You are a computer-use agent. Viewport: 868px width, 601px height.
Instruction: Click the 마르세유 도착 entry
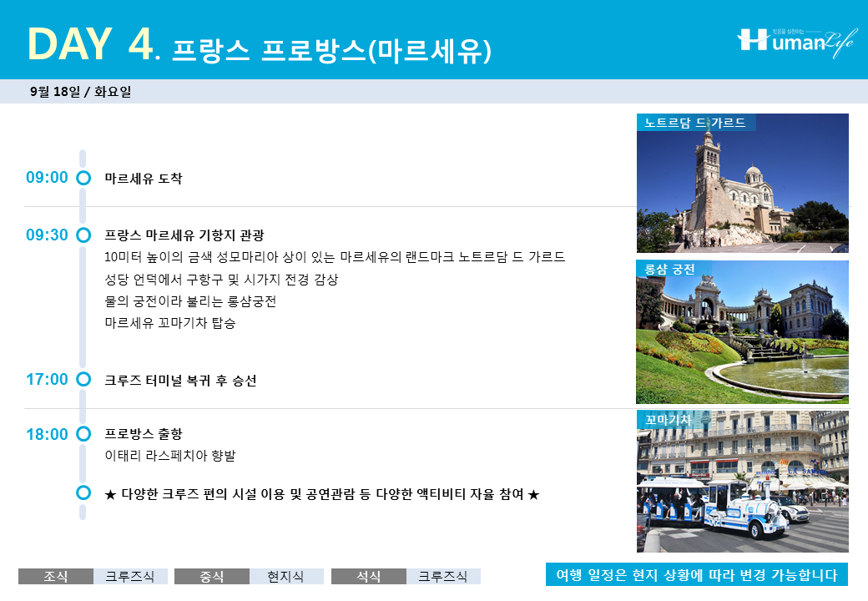[144, 178]
